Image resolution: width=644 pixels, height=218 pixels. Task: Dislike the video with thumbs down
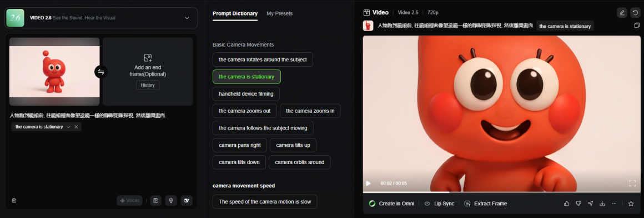[578, 204]
